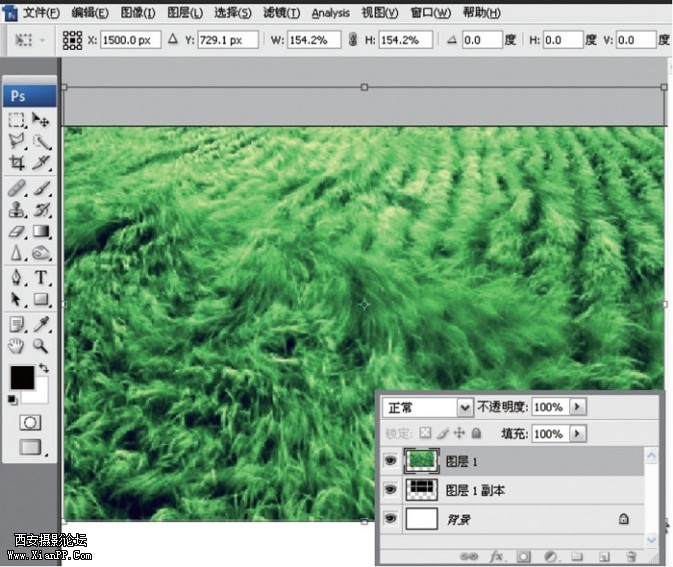
Task: Click the add layer mask button
Action: tap(523, 557)
